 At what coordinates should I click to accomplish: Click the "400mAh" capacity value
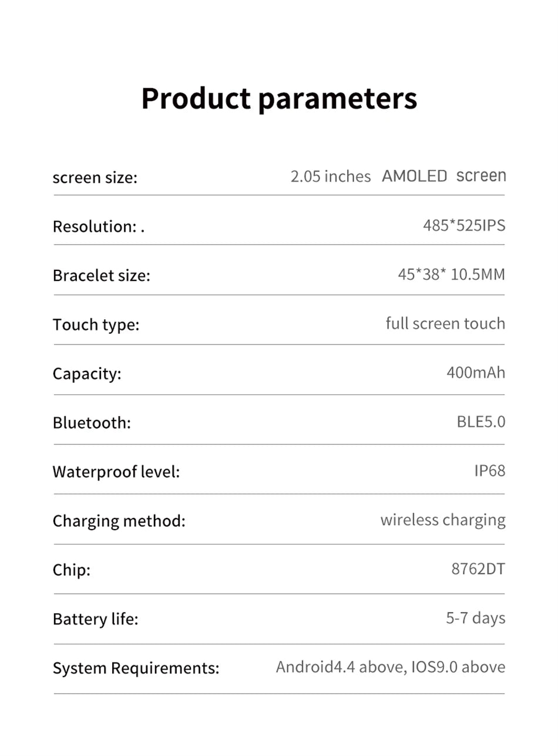tap(475, 373)
